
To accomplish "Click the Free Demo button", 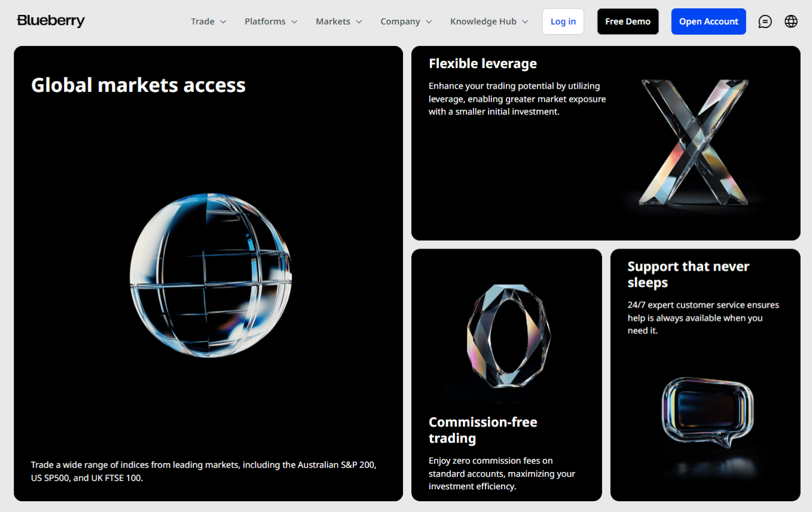I will click(x=628, y=22).
